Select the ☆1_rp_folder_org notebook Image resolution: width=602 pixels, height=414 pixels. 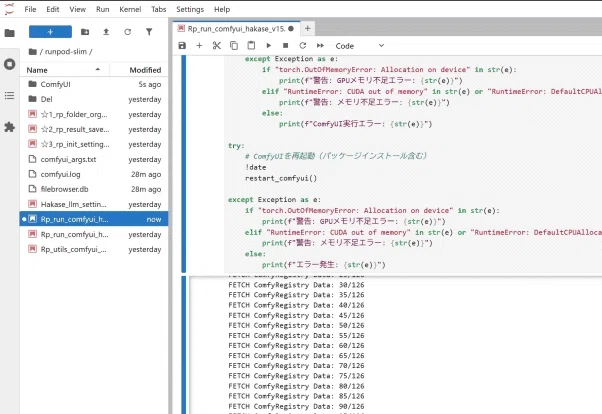click(94, 114)
